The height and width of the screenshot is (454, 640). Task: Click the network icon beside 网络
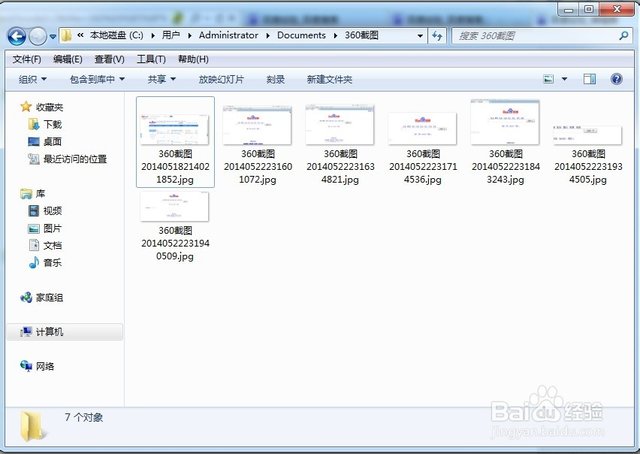pyautogui.click(x=26, y=366)
